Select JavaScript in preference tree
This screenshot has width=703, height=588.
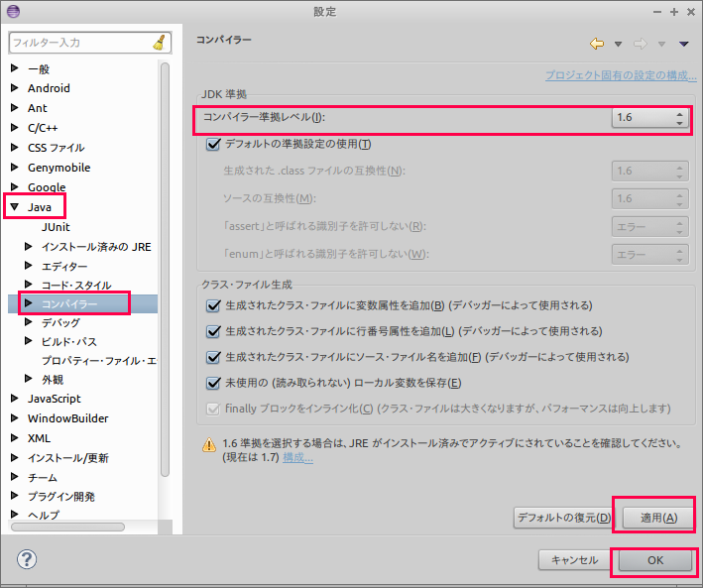55,399
